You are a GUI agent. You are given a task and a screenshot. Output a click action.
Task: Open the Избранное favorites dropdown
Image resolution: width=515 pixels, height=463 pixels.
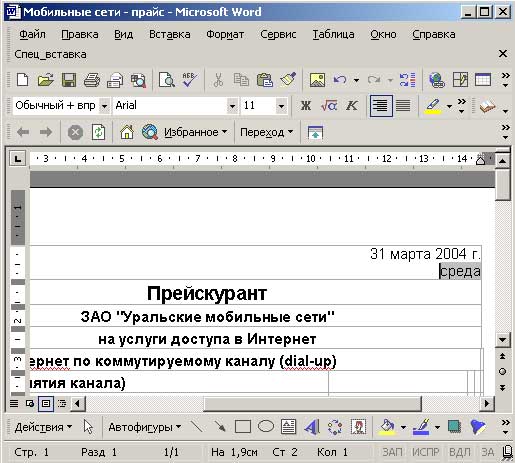pyautogui.click(x=196, y=132)
